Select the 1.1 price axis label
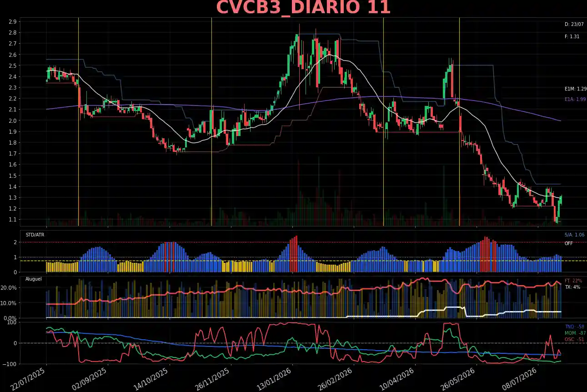587x392 pixels. pos(13,220)
